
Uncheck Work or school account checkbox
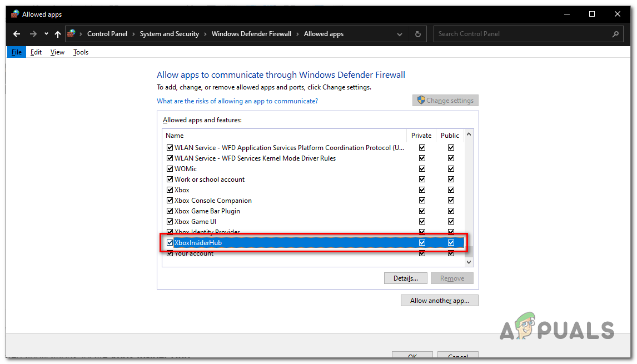tap(170, 179)
